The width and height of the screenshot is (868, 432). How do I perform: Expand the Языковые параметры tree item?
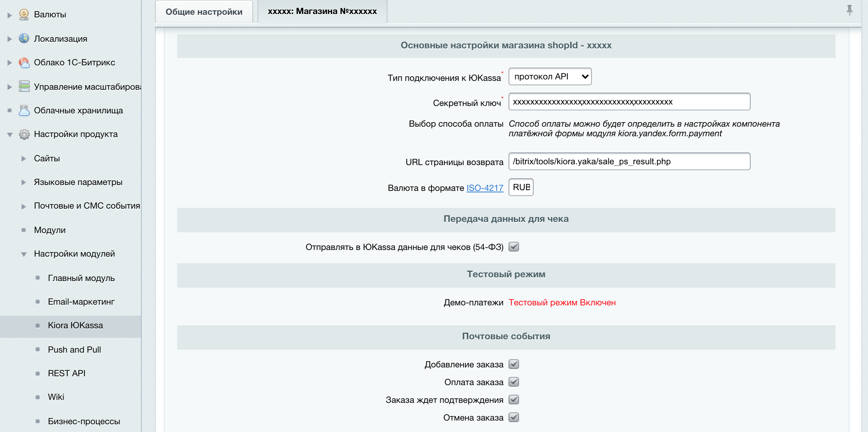click(x=24, y=182)
